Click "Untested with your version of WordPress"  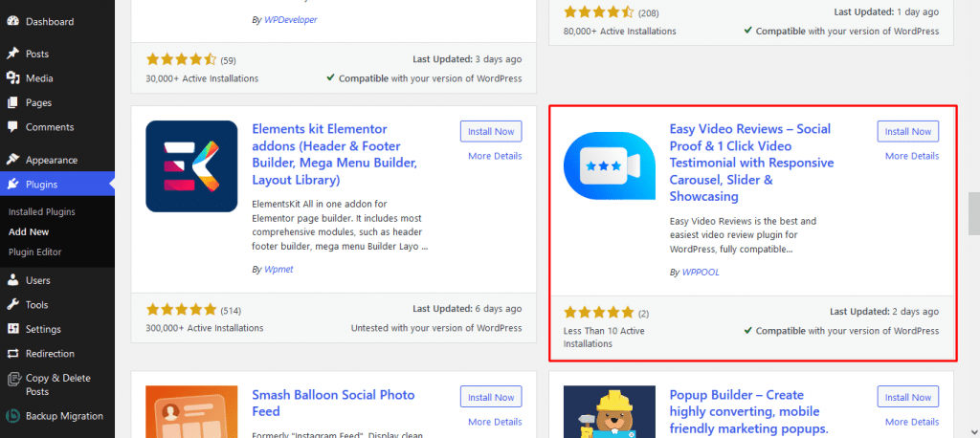[436, 328]
